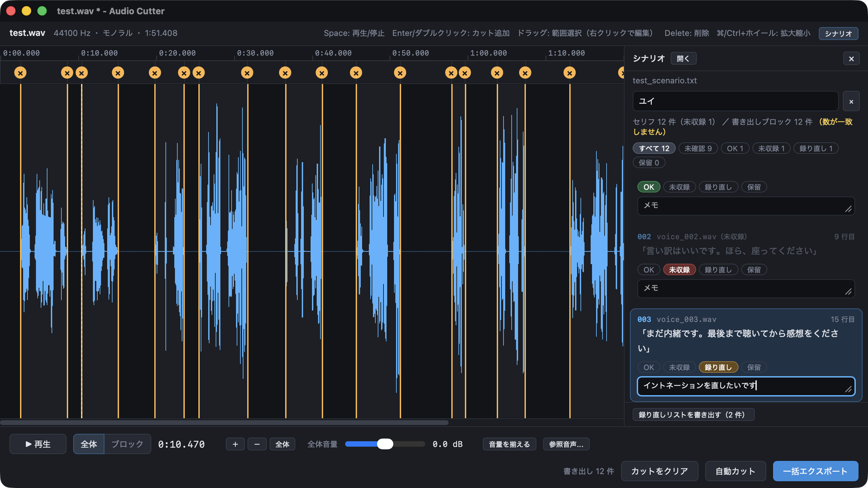Show 保留 0 filter
Image resolution: width=868 pixels, height=488 pixels.
click(649, 163)
